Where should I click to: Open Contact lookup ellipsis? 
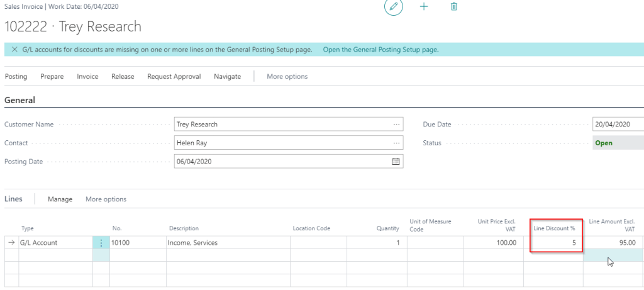396,143
